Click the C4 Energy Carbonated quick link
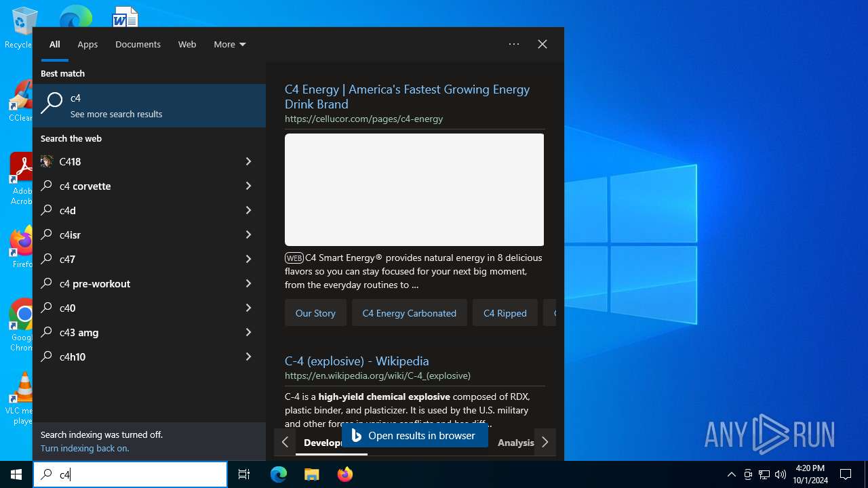The width and height of the screenshot is (868, 488). click(409, 313)
